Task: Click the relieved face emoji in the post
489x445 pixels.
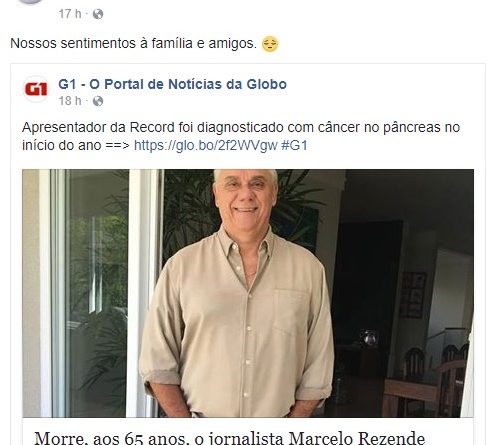Action: pos(270,44)
